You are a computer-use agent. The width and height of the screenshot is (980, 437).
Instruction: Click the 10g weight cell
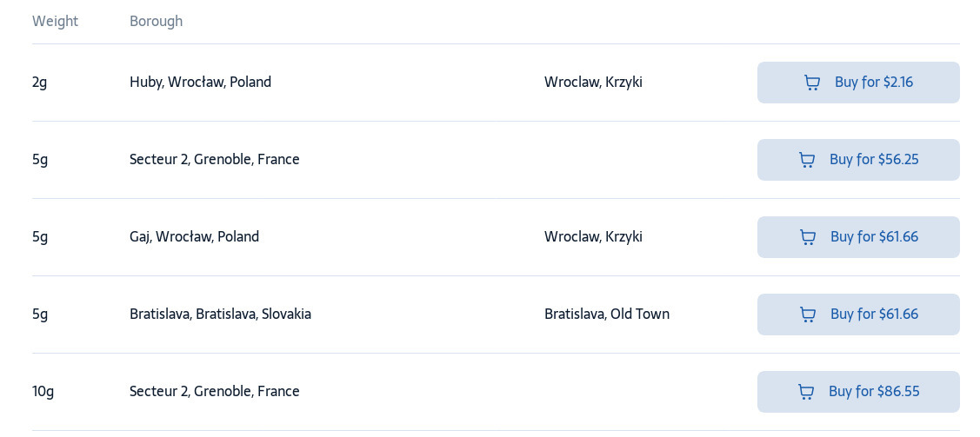tap(43, 392)
